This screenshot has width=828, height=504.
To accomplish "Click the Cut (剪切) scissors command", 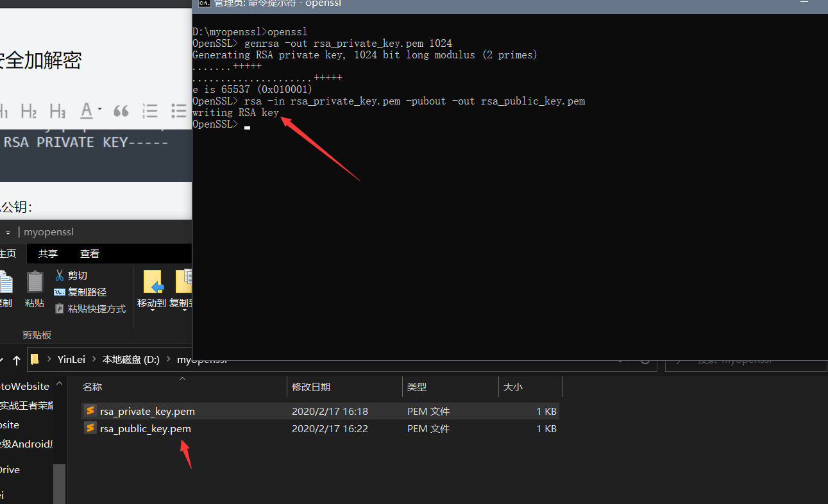I will pyautogui.click(x=71, y=275).
